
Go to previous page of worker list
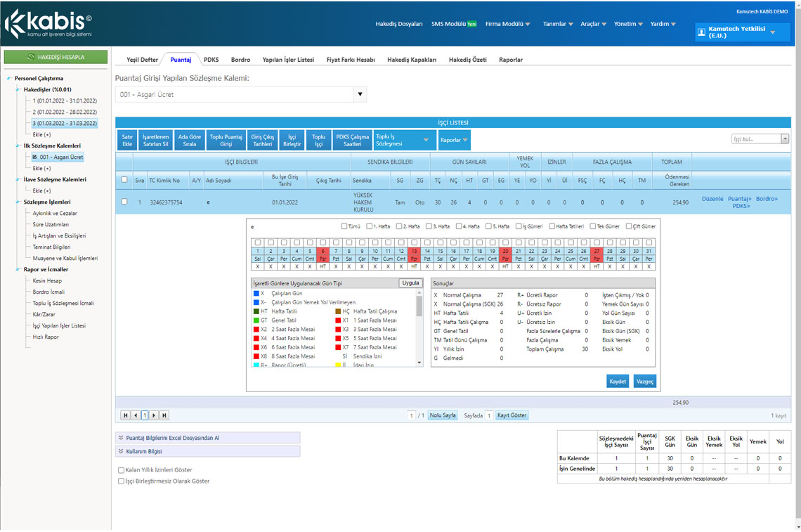pos(136,415)
